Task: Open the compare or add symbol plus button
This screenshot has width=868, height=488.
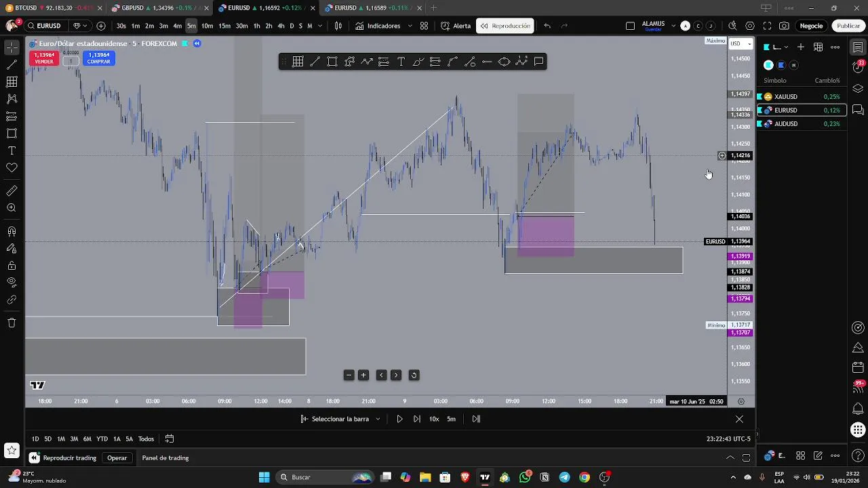Action: [x=101, y=26]
